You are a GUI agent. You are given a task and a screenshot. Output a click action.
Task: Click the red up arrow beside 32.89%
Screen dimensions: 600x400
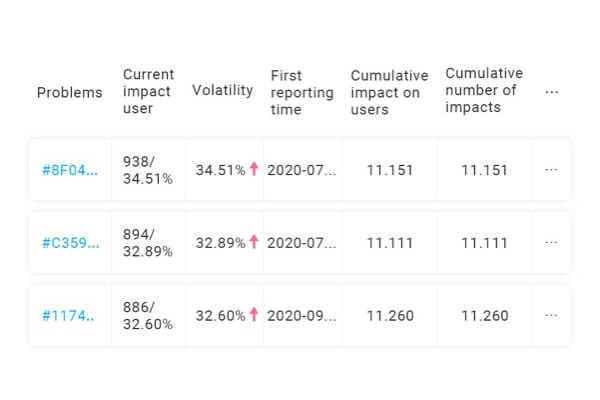(254, 242)
